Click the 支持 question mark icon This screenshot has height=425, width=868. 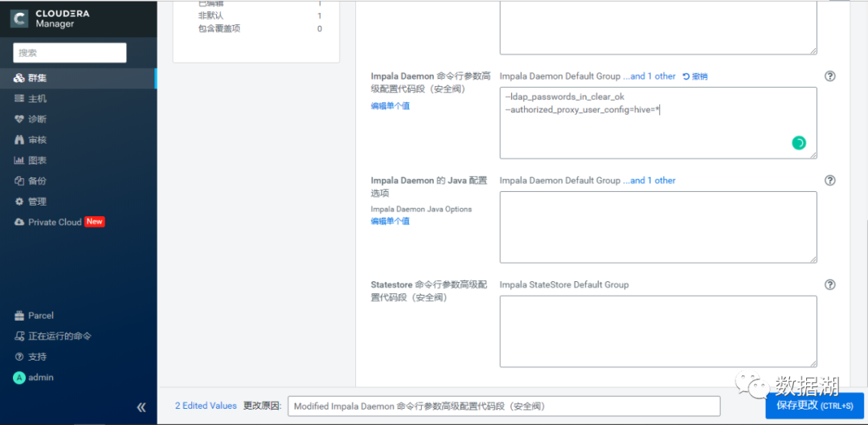18,357
